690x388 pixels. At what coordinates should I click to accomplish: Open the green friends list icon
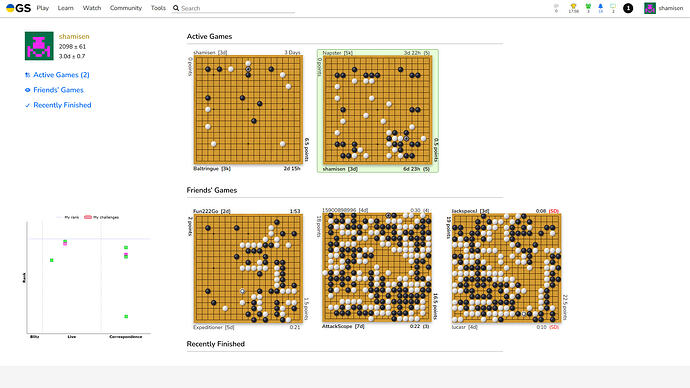pyautogui.click(x=588, y=8)
